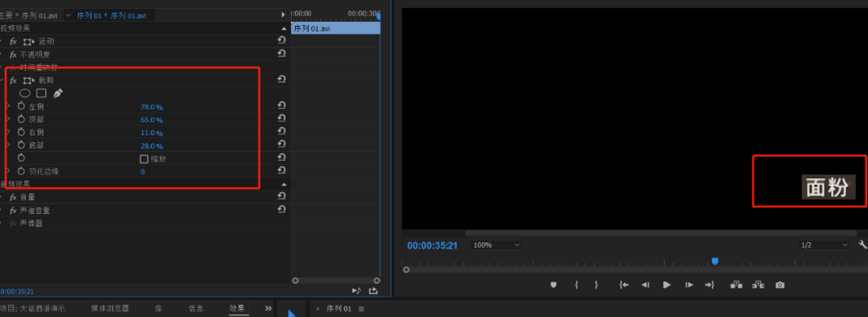This screenshot has height=317, width=868.
Task: Open the 100% zoom level dropdown
Action: coord(496,245)
